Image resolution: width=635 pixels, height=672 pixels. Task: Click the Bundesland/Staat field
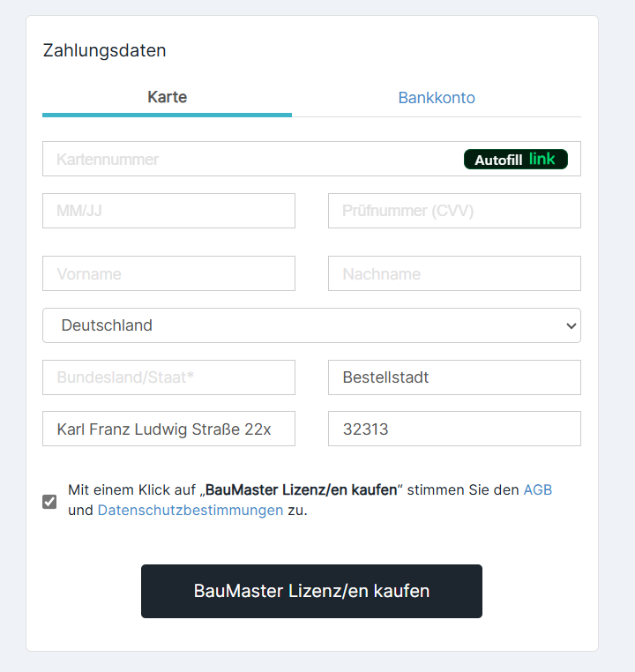[168, 377]
